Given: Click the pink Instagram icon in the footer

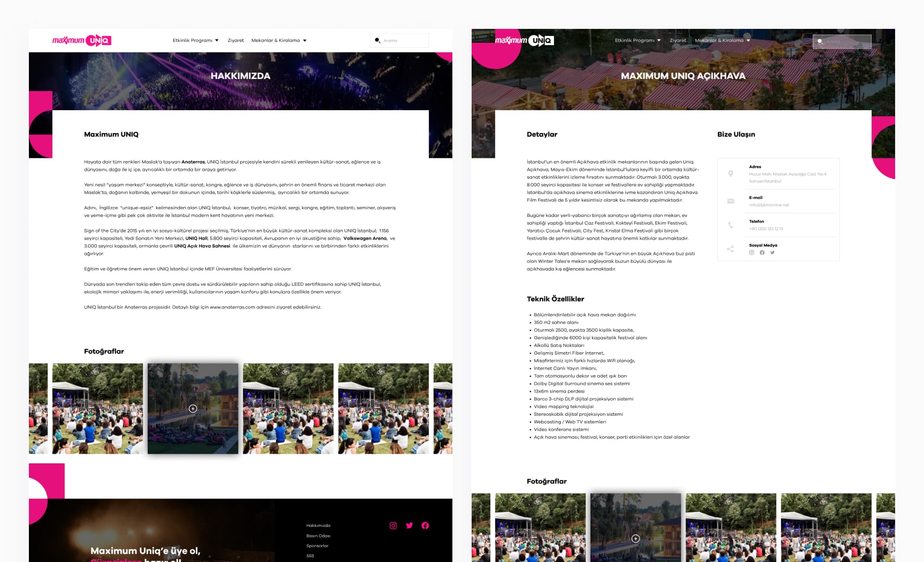Looking at the screenshot, I should 393,525.
